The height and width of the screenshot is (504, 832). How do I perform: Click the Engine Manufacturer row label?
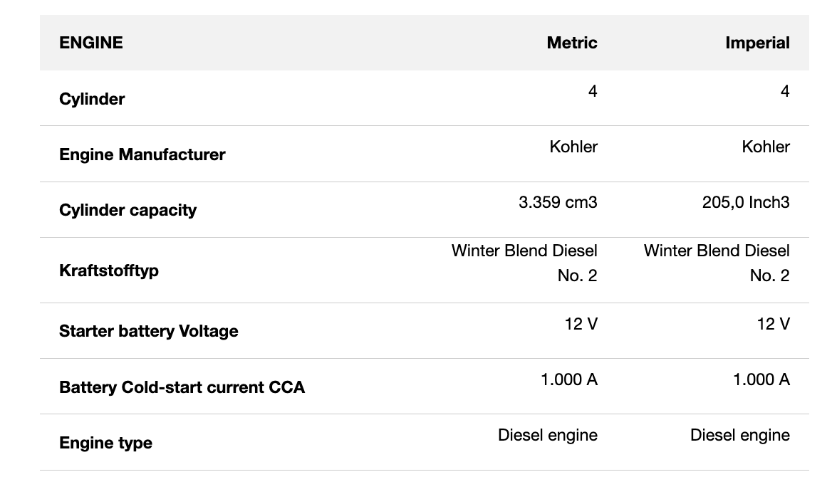[x=142, y=154]
